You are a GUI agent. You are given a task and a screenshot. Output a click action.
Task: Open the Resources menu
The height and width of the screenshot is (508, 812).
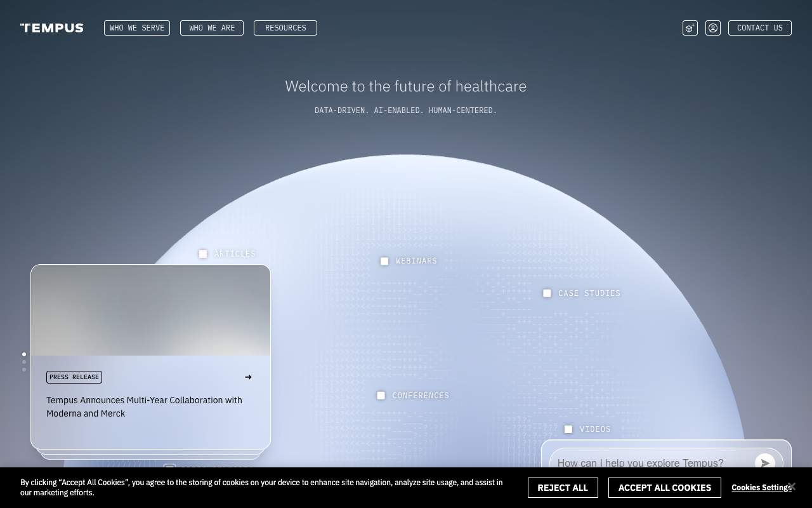(x=285, y=28)
